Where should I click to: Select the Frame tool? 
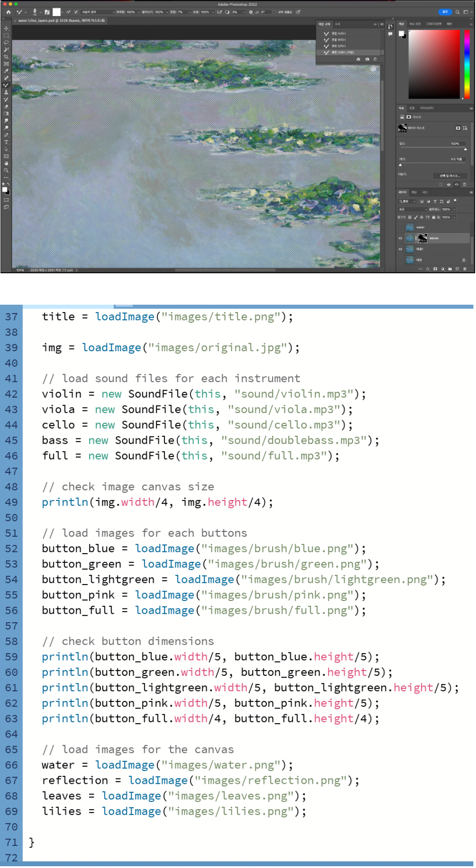point(6,64)
